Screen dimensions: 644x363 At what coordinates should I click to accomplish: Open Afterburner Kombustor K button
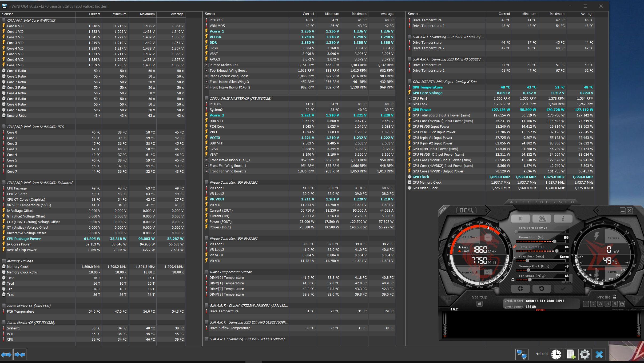[520, 219]
